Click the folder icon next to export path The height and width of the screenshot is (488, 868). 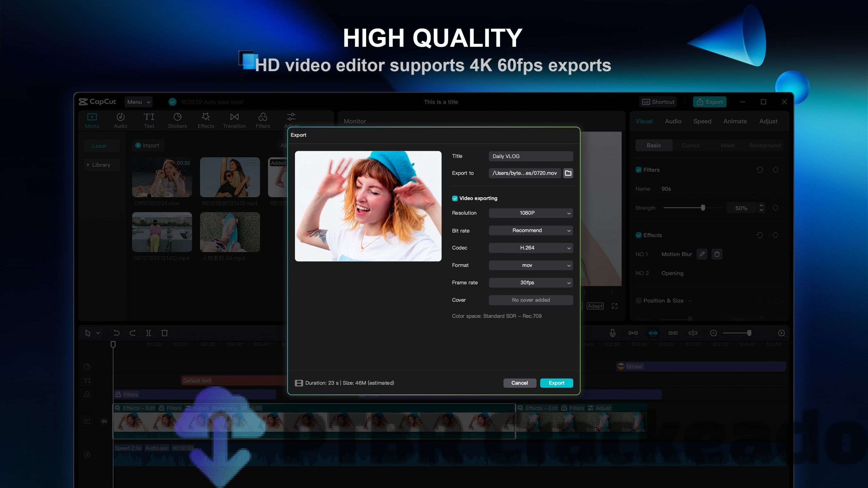568,173
